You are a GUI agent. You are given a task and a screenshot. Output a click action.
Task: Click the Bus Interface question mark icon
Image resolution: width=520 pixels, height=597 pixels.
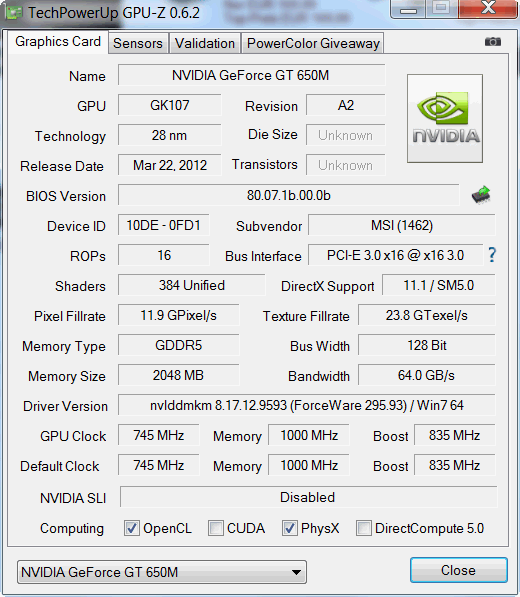point(492,255)
